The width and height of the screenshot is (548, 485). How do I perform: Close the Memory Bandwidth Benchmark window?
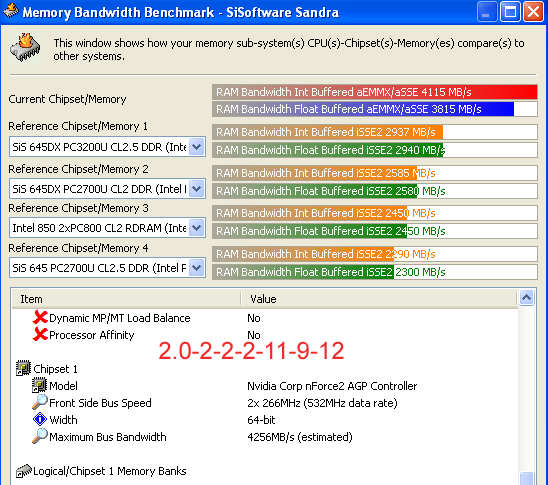click(x=533, y=12)
